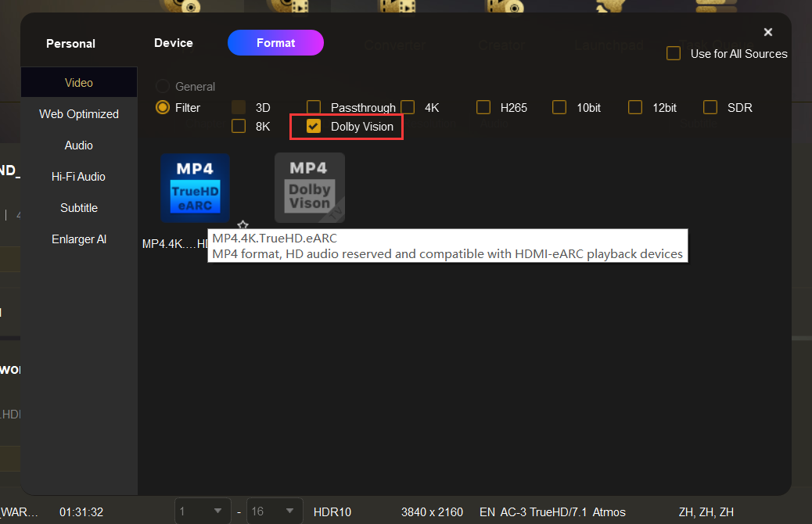Screen dimensions: 812x524
Task: Open the Hi-Fi Audio category
Action: [x=79, y=177]
